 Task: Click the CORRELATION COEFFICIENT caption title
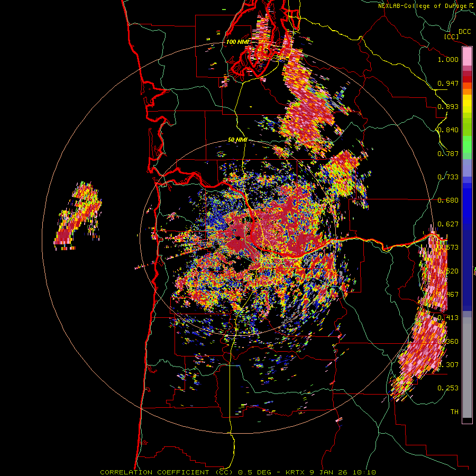(x=154, y=472)
